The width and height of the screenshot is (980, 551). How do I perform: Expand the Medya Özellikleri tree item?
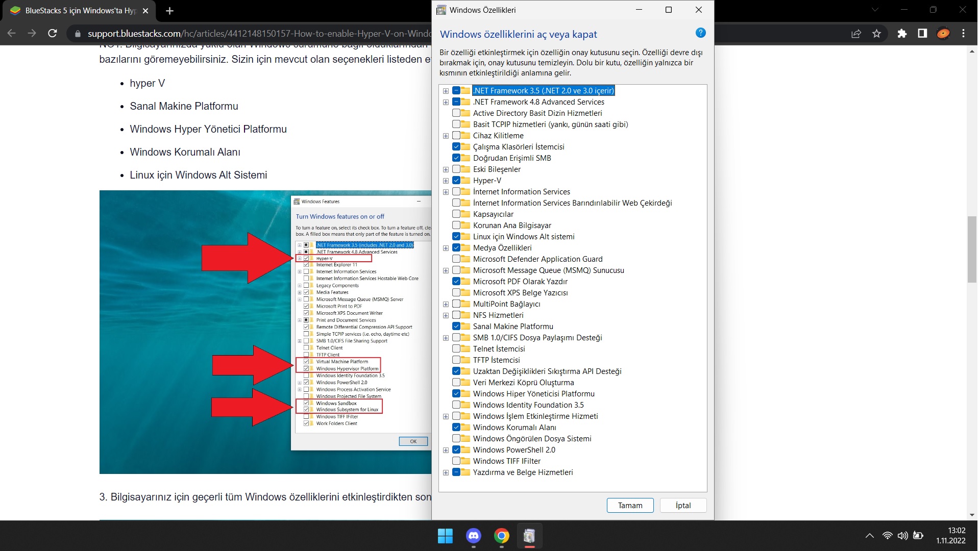tap(446, 248)
